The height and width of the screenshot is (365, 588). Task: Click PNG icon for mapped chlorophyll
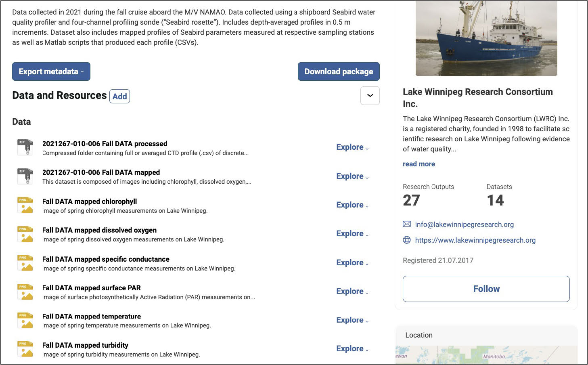[25, 205]
